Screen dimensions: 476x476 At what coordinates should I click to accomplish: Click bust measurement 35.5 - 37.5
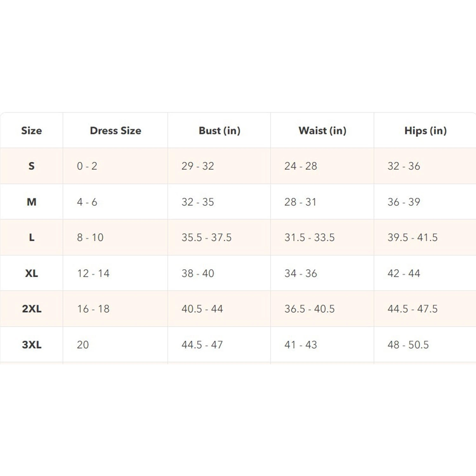click(x=206, y=237)
